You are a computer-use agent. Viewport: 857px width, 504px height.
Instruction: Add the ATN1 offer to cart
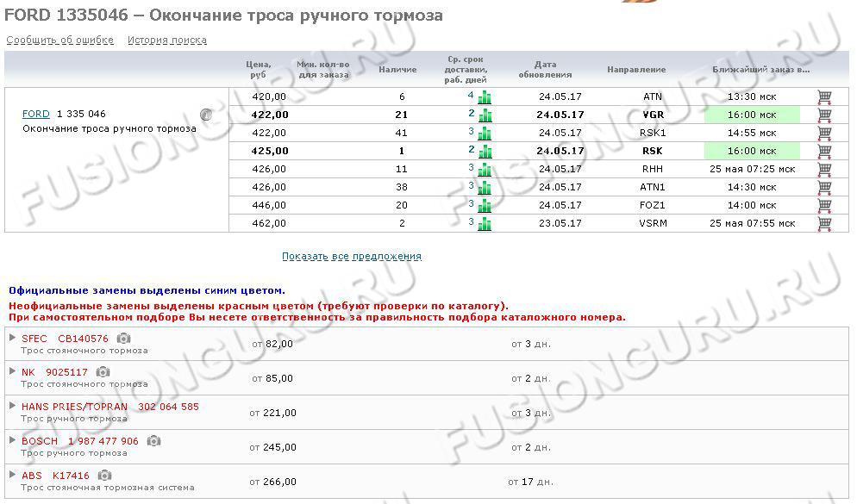(x=824, y=187)
